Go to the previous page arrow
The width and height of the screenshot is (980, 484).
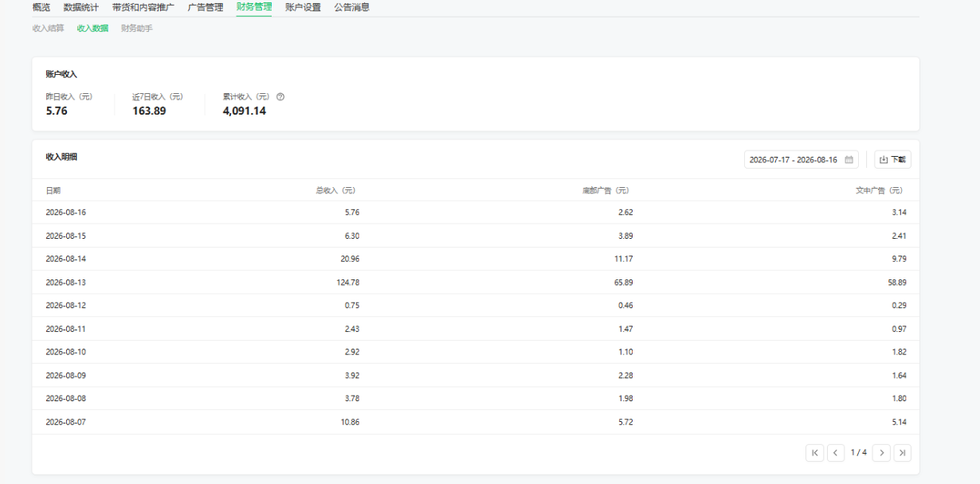tap(836, 452)
